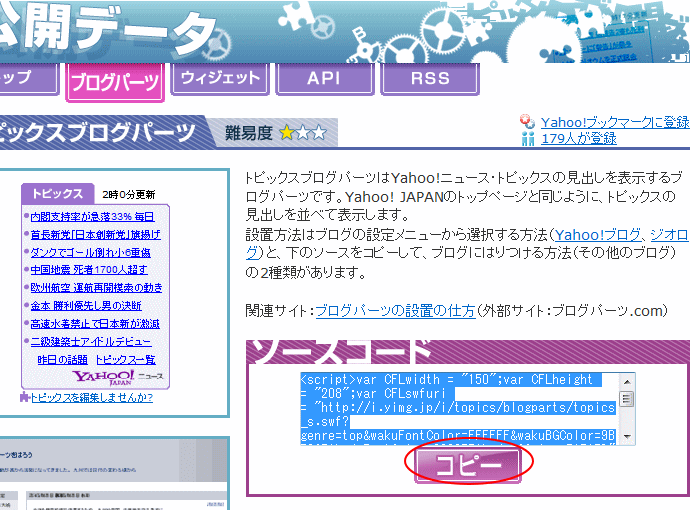Open the ブログパーツの設置の仕方 link
Screen dimensions: 690x510
coord(396,311)
